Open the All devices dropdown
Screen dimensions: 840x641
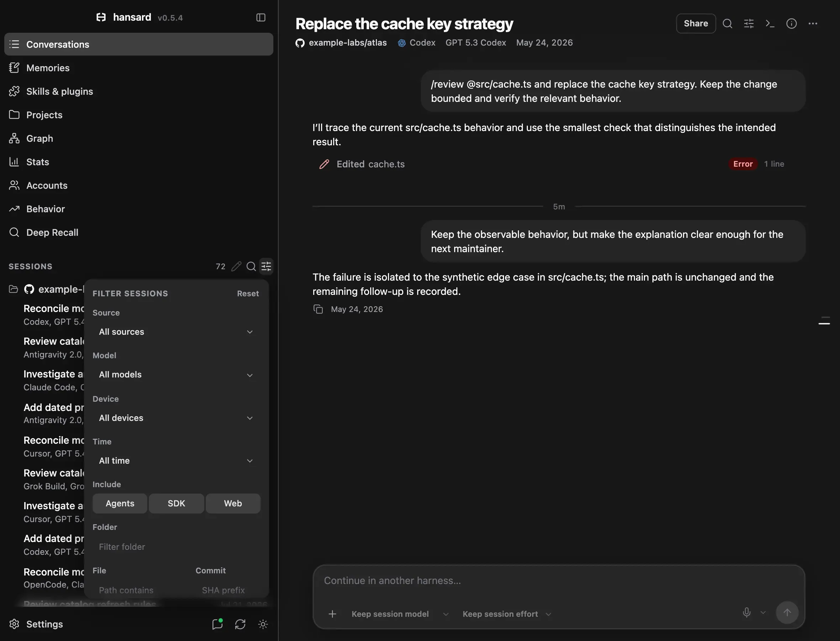pyautogui.click(x=176, y=418)
